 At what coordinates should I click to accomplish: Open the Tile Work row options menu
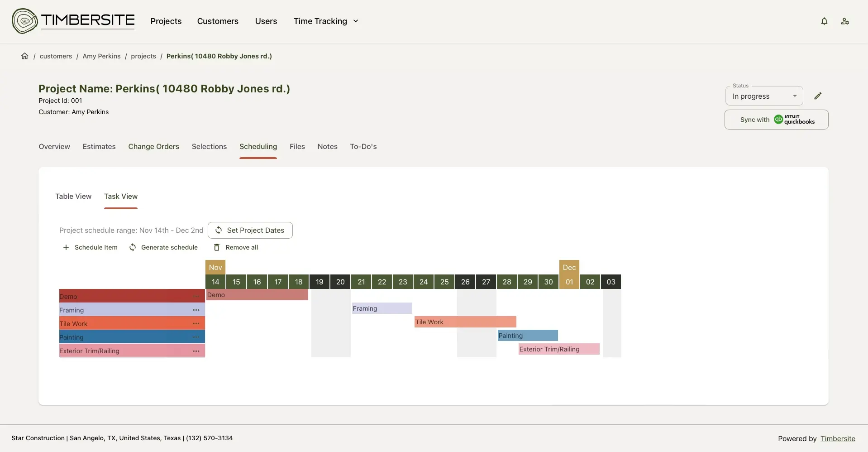tap(196, 324)
